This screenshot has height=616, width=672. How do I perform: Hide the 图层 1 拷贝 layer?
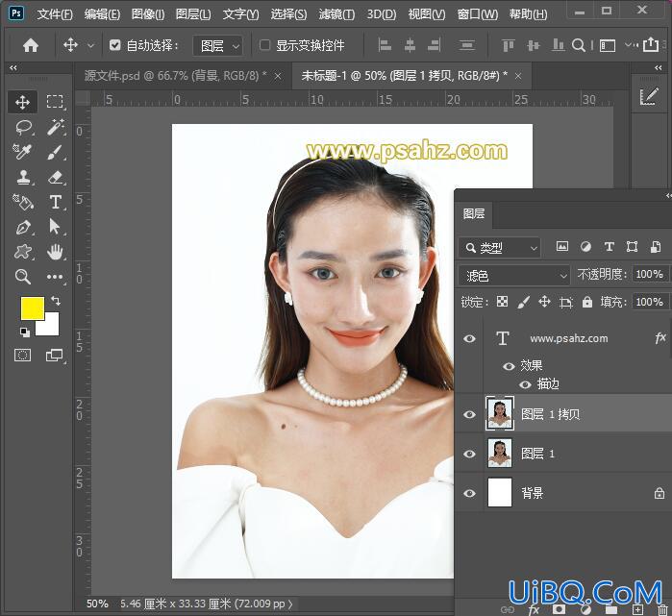(470, 414)
